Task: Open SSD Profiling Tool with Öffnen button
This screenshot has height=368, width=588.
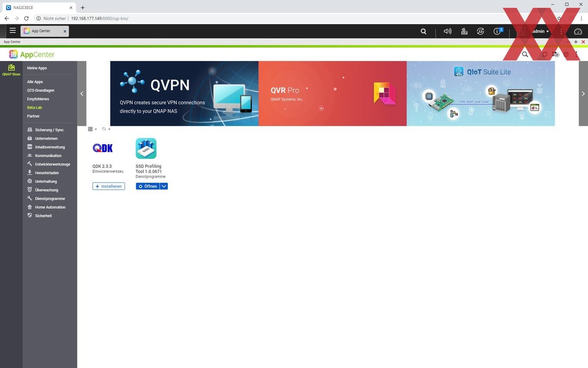Action: (147, 186)
